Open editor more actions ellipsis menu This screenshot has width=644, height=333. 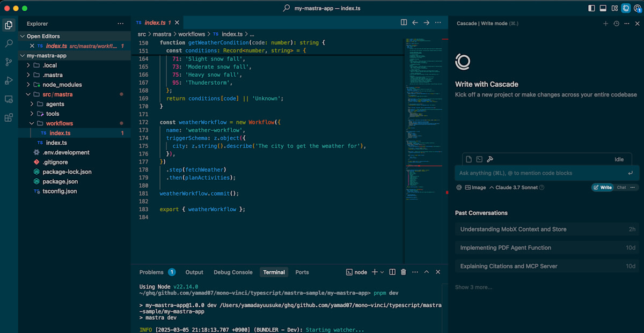(x=438, y=23)
